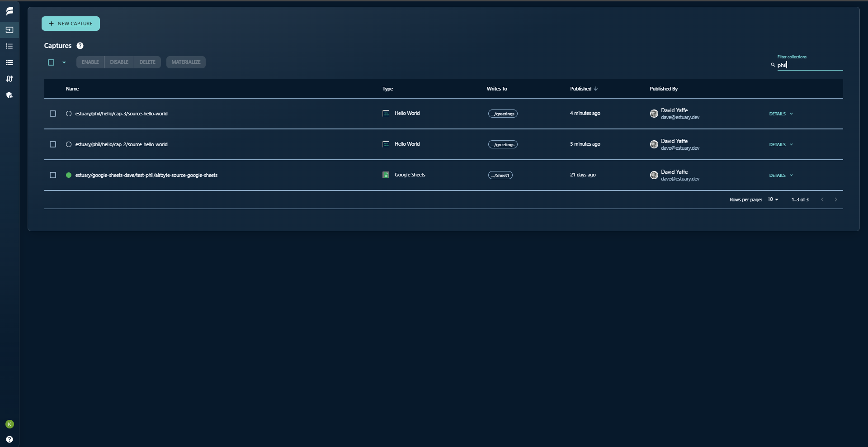Open the Collections sidebar icon
The width and height of the screenshot is (868, 447).
coord(9,47)
